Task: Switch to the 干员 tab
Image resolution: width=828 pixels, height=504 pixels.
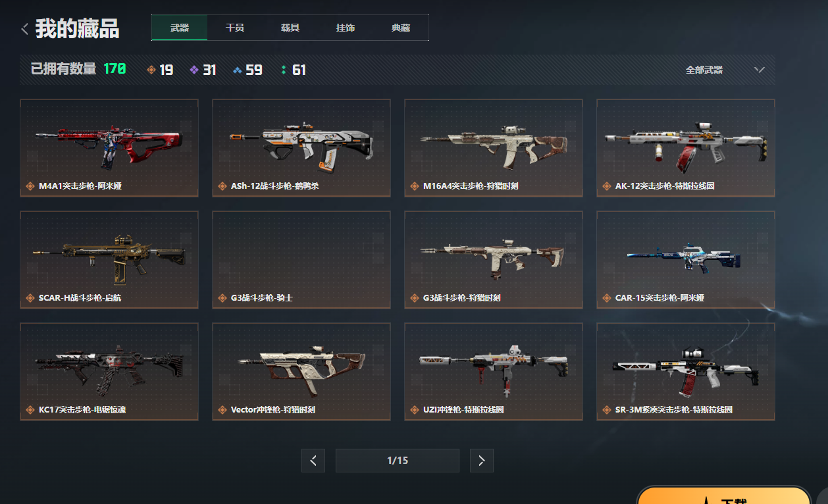Action: pos(235,28)
